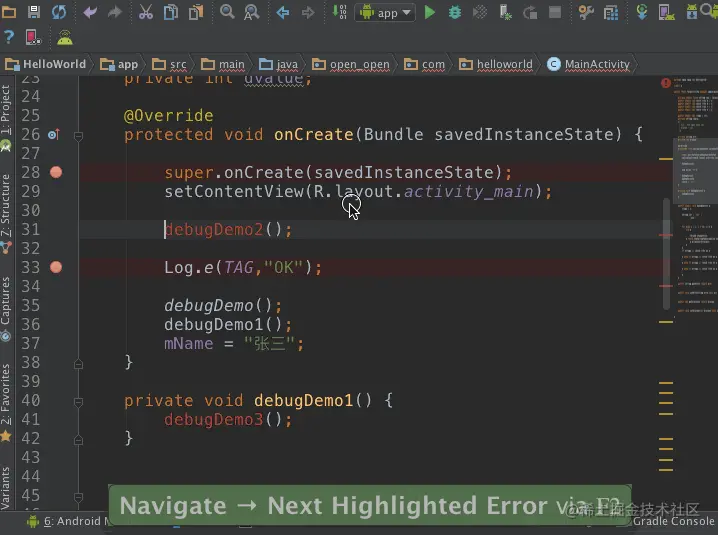The height and width of the screenshot is (535, 718).
Task: Open Project Structure wrench icon
Action: (586, 12)
